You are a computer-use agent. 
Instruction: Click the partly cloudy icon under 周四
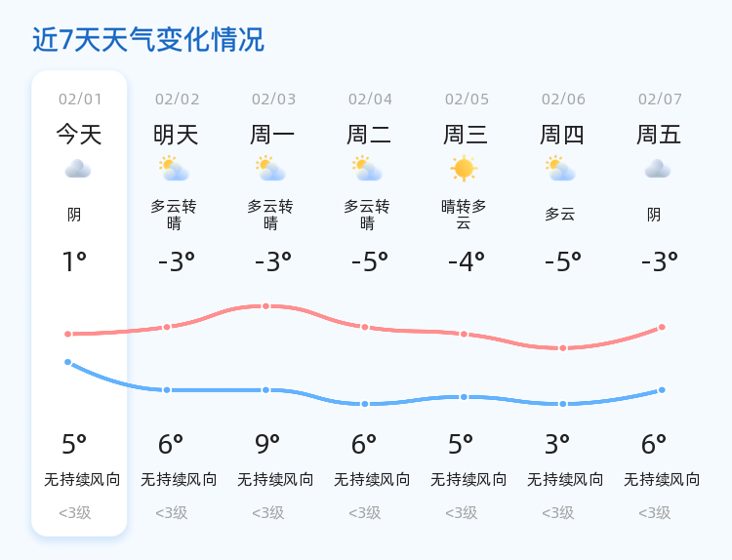[x=560, y=169]
